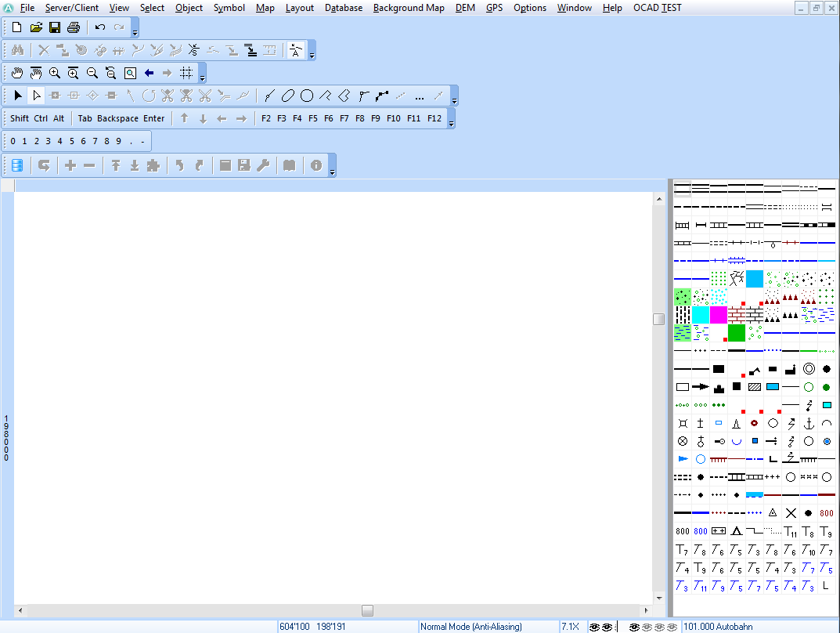Undo the last action
Viewport: 840px width, 633px height.
(100, 27)
